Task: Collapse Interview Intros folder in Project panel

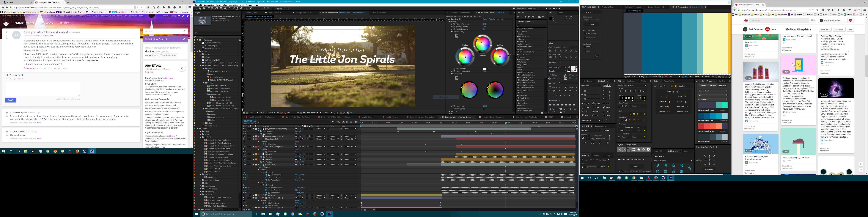Action: pyautogui.click(x=206, y=94)
